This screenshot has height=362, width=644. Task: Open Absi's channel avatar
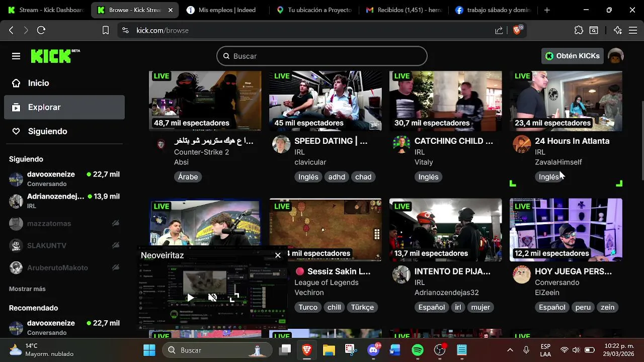click(x=160, y=144)
